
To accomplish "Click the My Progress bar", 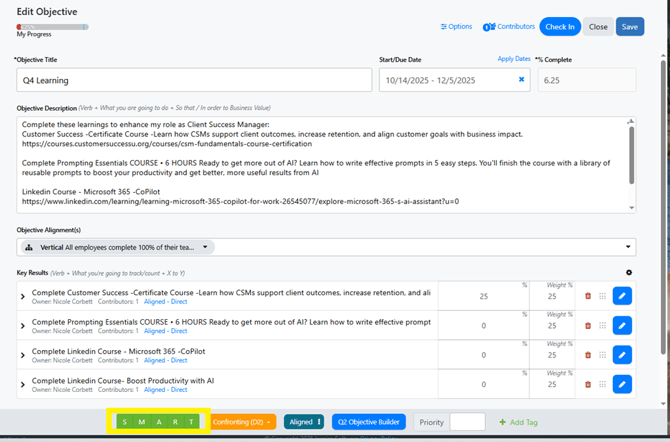I will click(x=52, y=27).
